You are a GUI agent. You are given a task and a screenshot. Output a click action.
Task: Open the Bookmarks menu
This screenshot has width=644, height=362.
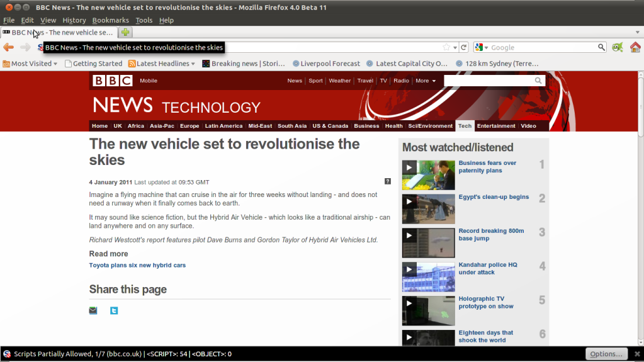tap(111, 20)
